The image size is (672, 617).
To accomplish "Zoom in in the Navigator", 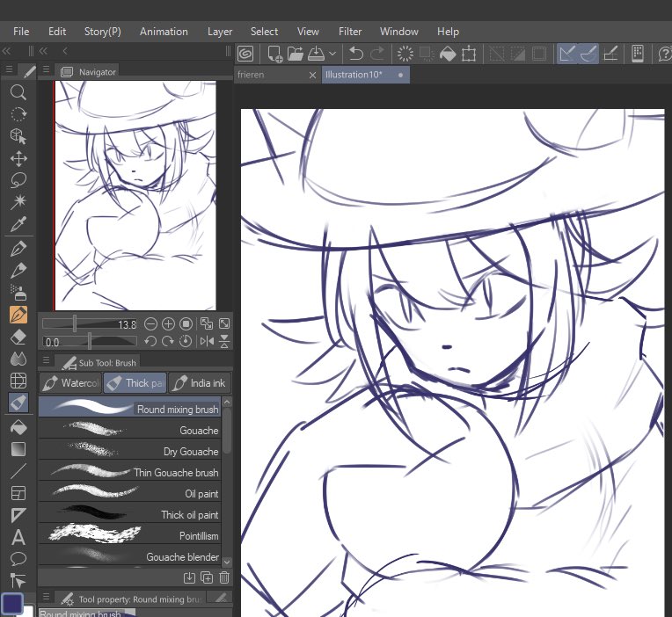I will 168,323.
